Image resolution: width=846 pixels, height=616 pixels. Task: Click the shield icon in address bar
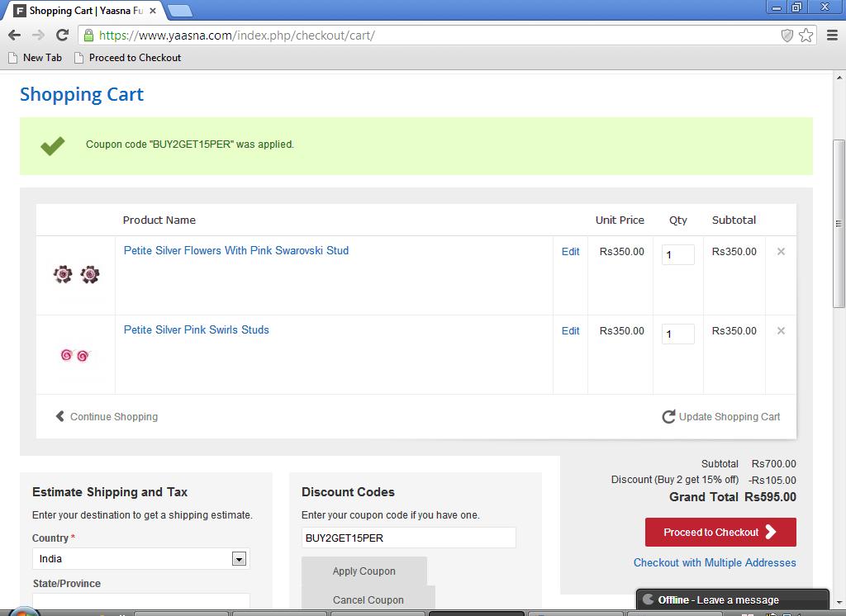point(787,36)
